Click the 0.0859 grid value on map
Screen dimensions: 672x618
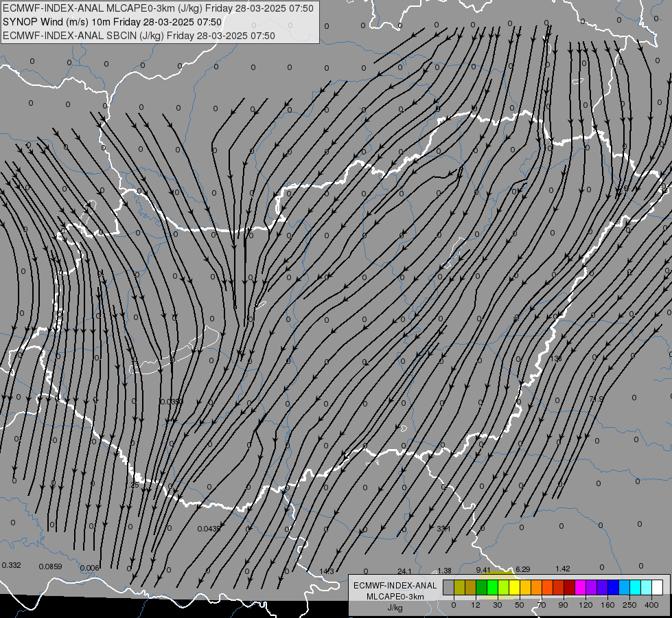click(51, 566)
